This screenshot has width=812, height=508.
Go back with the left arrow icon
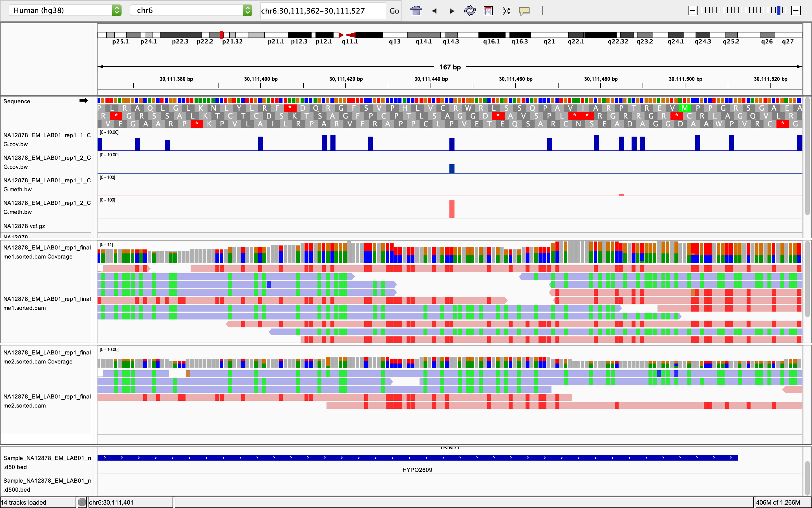tap(434, 11)
